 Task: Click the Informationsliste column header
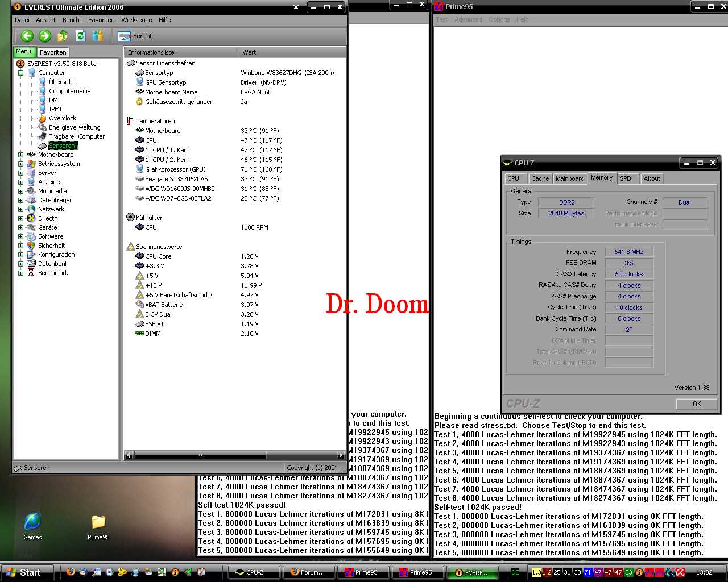(180, 52)
